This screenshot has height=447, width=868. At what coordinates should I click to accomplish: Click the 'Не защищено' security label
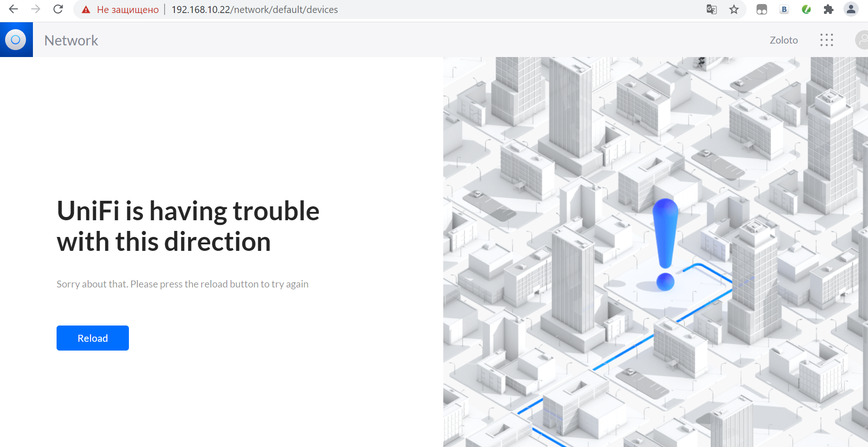tap(128, 10)
